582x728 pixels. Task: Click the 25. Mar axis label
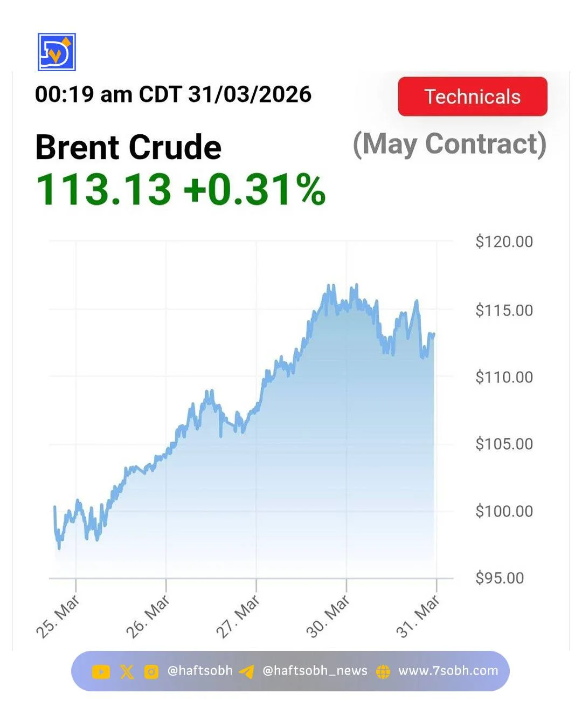point(58,616)
